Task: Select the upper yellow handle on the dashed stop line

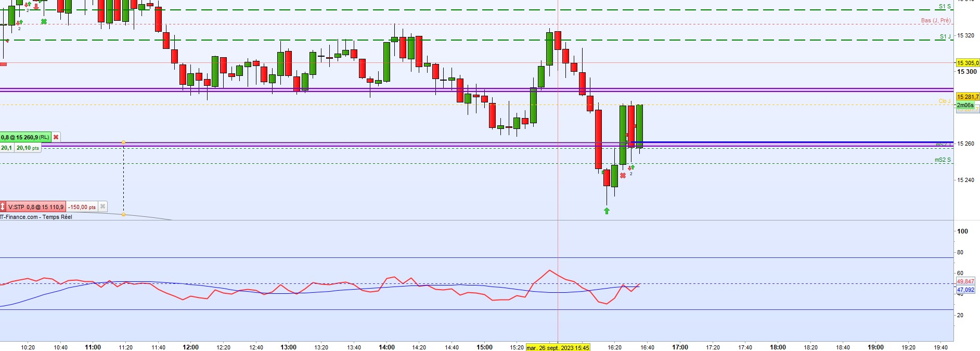Action: 123,142
